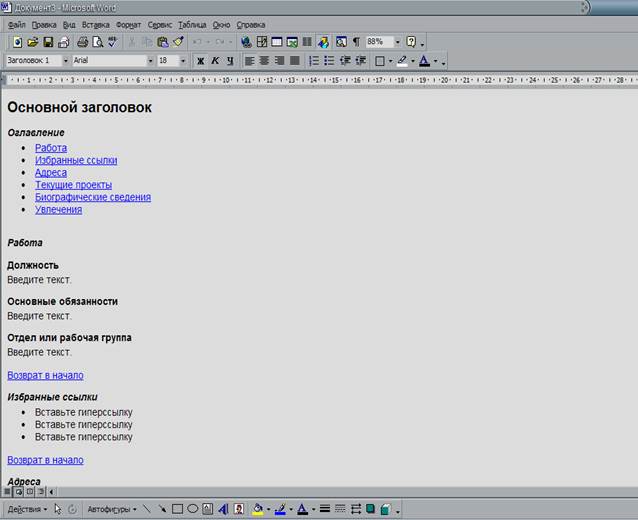
Task: Click the first Возврат в начало link
Action: point(46,375)
